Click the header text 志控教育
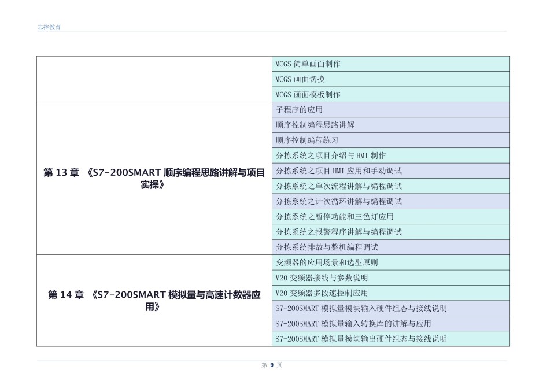 49,27
